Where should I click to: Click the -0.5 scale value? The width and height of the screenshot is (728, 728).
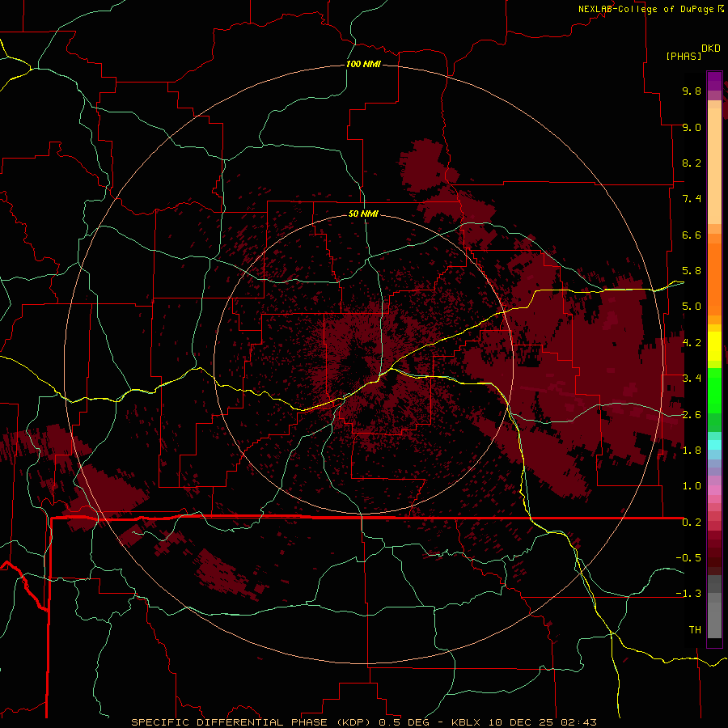[688, 558]
